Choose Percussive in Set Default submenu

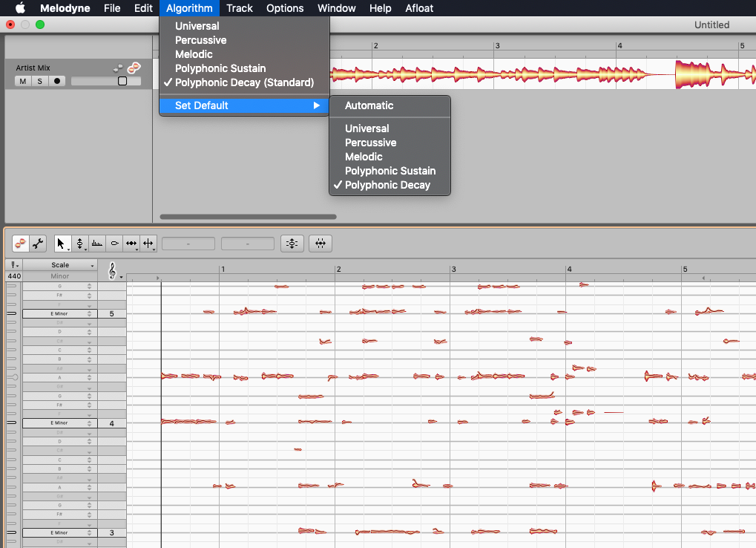[x=389, y=143]
